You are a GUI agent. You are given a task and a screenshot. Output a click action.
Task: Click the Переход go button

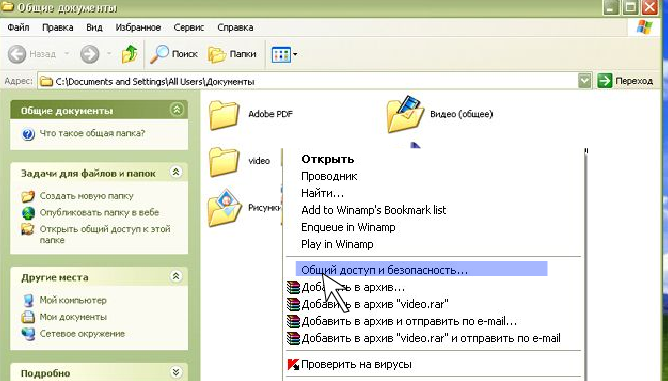tap(625, 81)
